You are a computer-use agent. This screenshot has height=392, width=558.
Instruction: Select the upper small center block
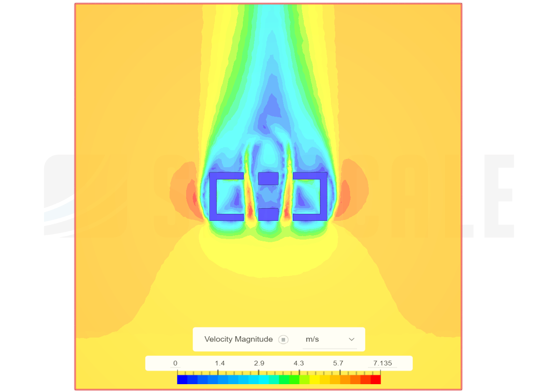point(268,179)
